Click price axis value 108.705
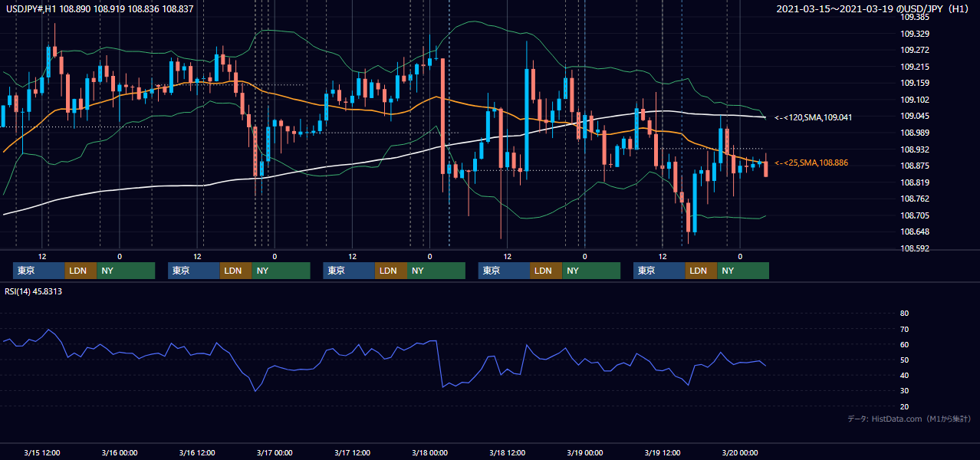The width and height of the screenshot is (980, 460). pos(915,215)
